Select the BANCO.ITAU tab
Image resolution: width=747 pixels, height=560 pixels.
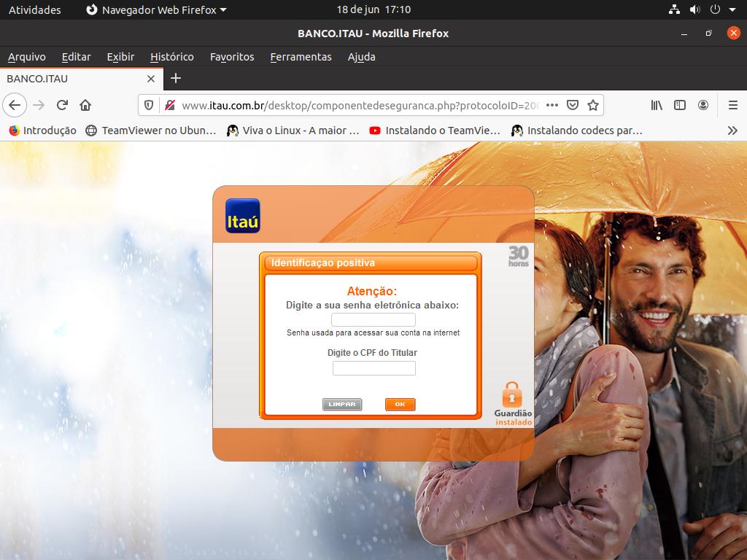pos(81,79)
